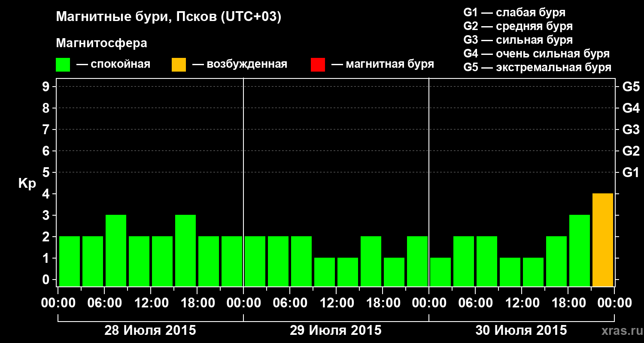Click the '12:00' time label above 28 Июля

point(151,303)
